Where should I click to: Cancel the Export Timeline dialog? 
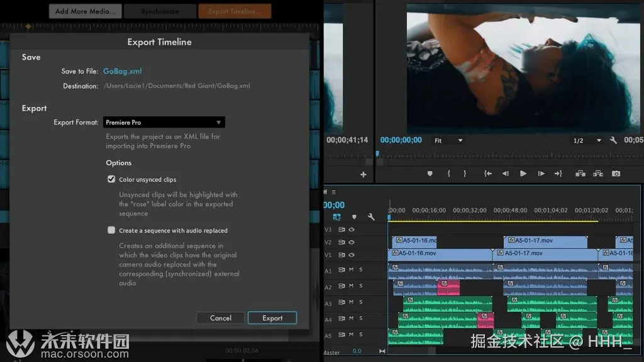click(221, 318)
